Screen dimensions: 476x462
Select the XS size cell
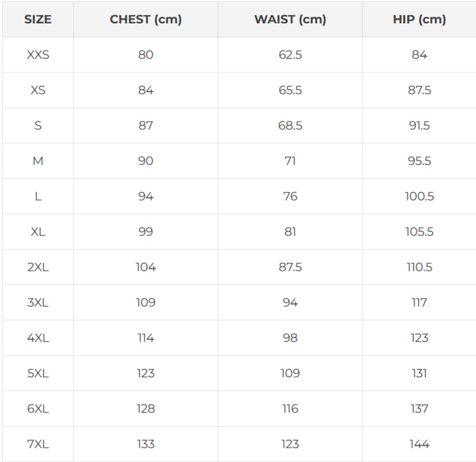38,90
